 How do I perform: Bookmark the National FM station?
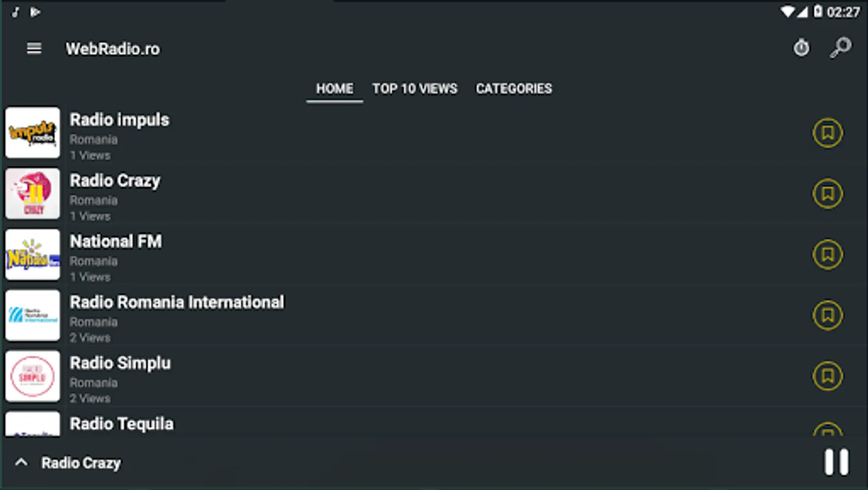point(828,254)
